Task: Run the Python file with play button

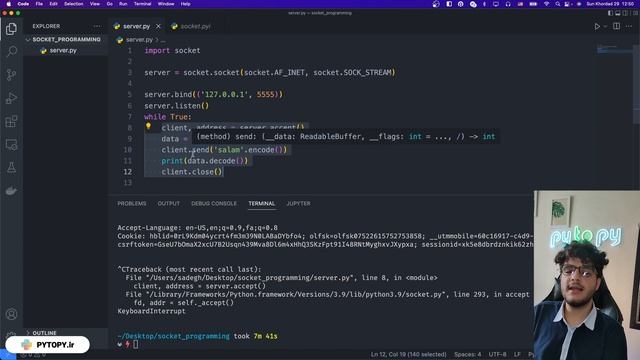Action: click(597, 27)
